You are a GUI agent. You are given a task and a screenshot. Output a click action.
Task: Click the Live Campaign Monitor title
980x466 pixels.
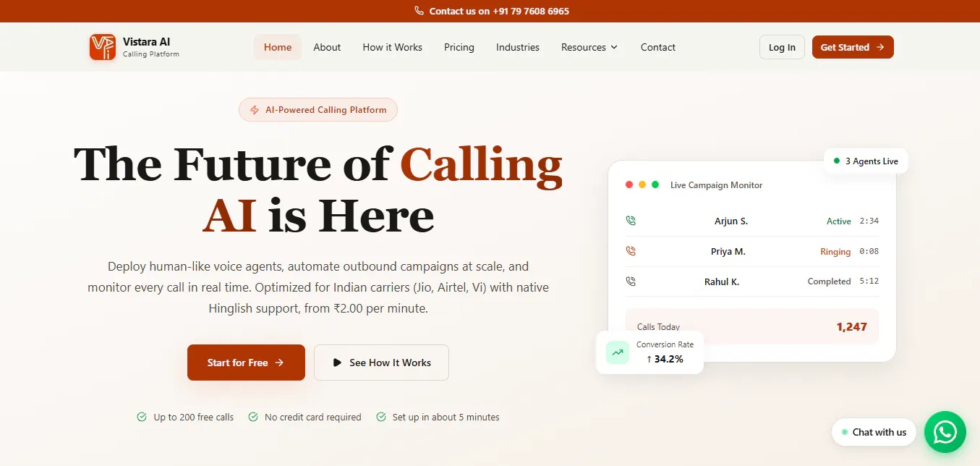(717, 185)
